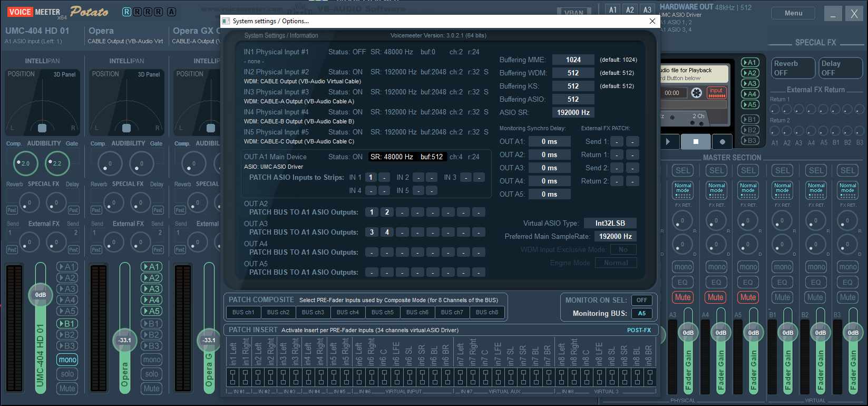Check the in6 LFE patch insert box
Viewport: 868px width, 406px height.
pos(396,377)
